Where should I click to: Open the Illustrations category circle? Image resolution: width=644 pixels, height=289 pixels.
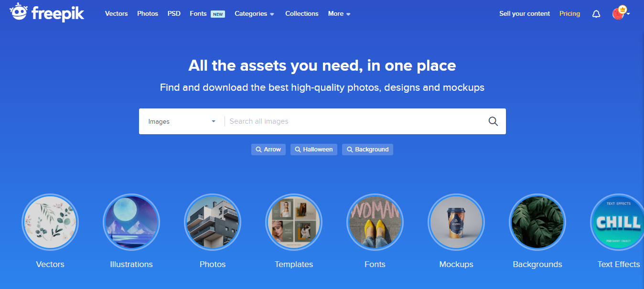pos(131,222)
